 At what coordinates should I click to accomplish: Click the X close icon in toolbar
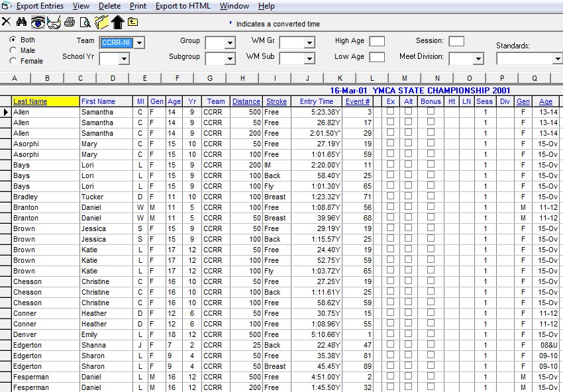[7, 23]
